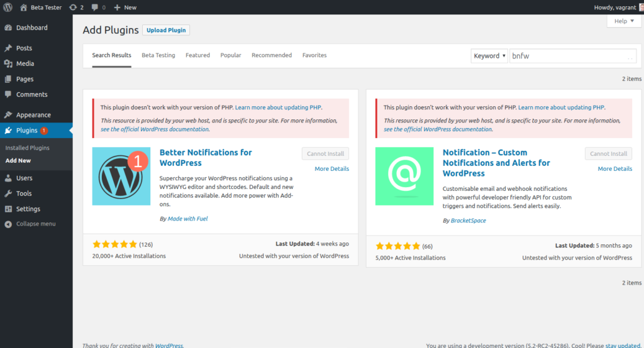Click the WordPress link in footer thanks

tap(169, 345)
